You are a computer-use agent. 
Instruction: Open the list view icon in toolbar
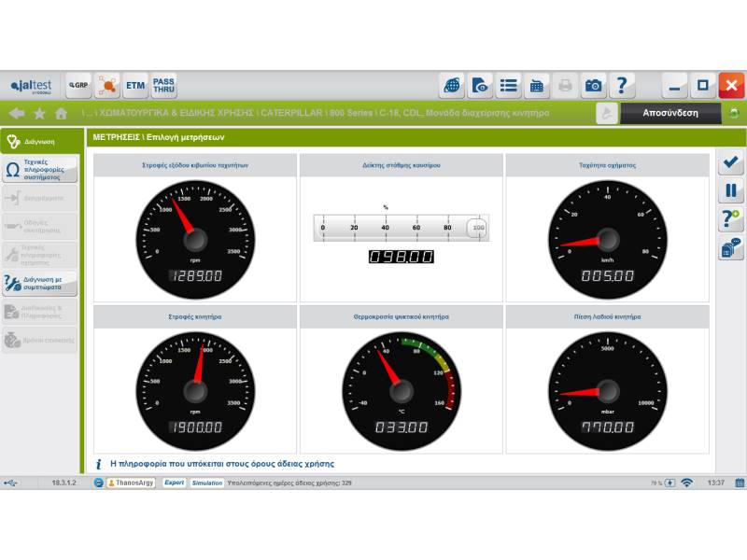509,86
